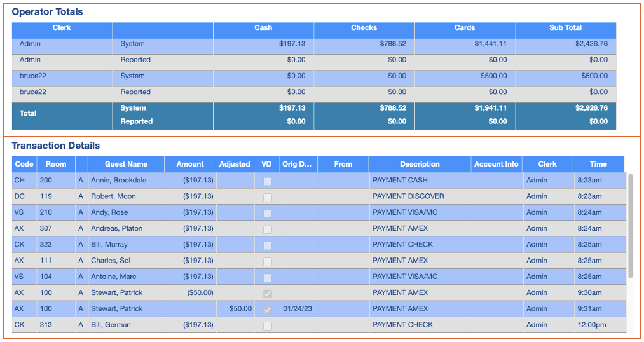Click the Code column header
This screenshot has width=644, height=342.
click(24, 164)
